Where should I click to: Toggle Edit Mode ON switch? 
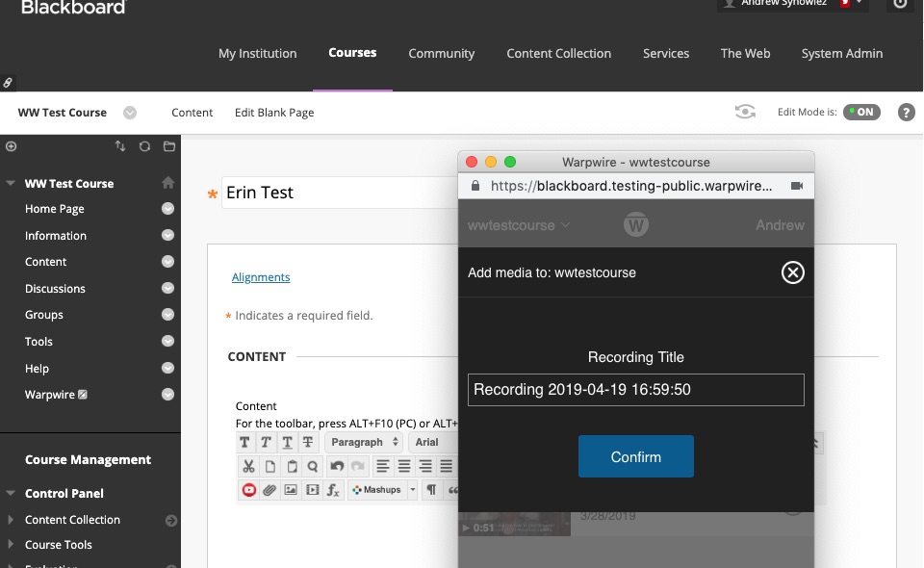[x=861, y=112]
